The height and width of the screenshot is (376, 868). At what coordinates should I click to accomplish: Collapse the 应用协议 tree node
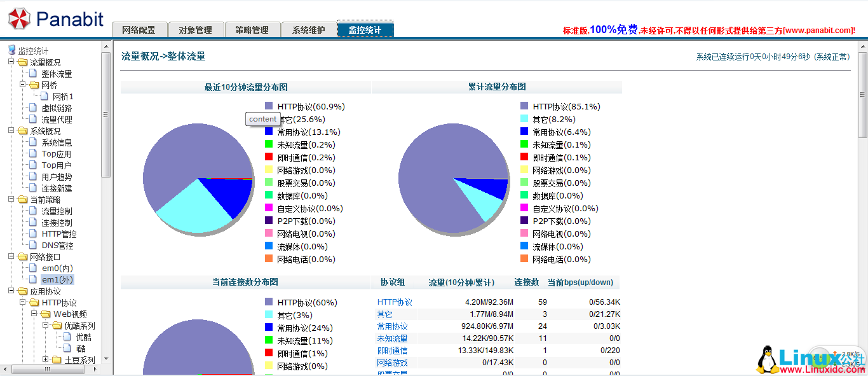click(11, 291)
